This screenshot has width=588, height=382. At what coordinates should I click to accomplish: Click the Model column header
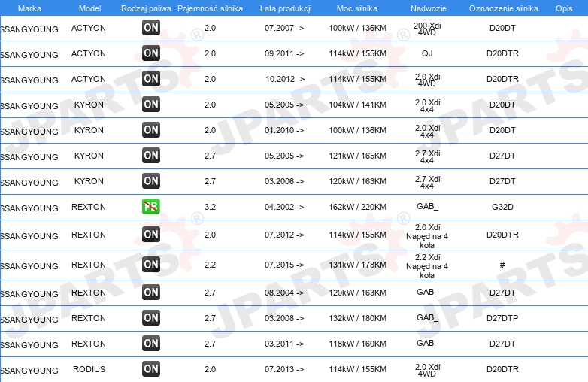[90, 8]
